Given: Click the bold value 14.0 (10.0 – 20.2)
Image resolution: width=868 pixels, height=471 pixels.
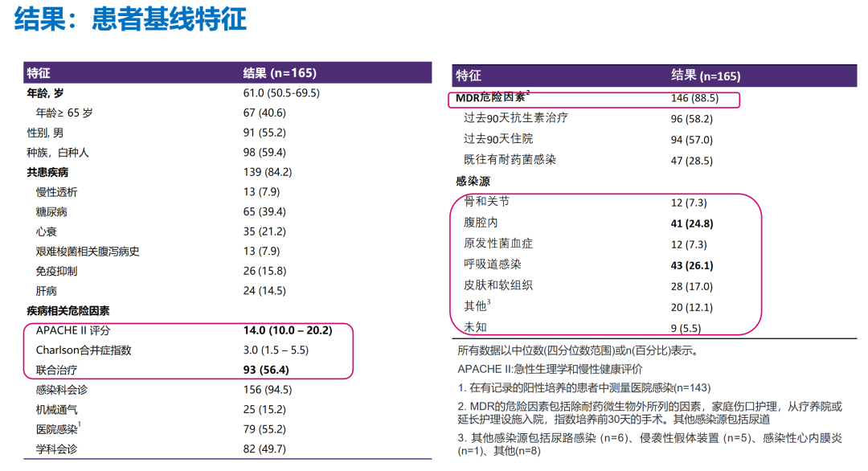Looking at the screenshot, I should pyautogui.click(x=288, y=330).
